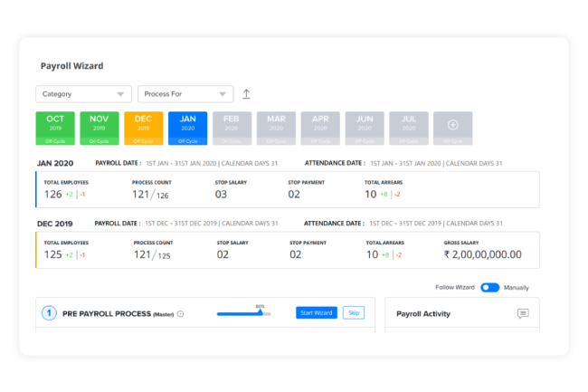The image size is (588, 392).
Task: Pick the MAR 2020 month tile
Action: click(276, 128)
